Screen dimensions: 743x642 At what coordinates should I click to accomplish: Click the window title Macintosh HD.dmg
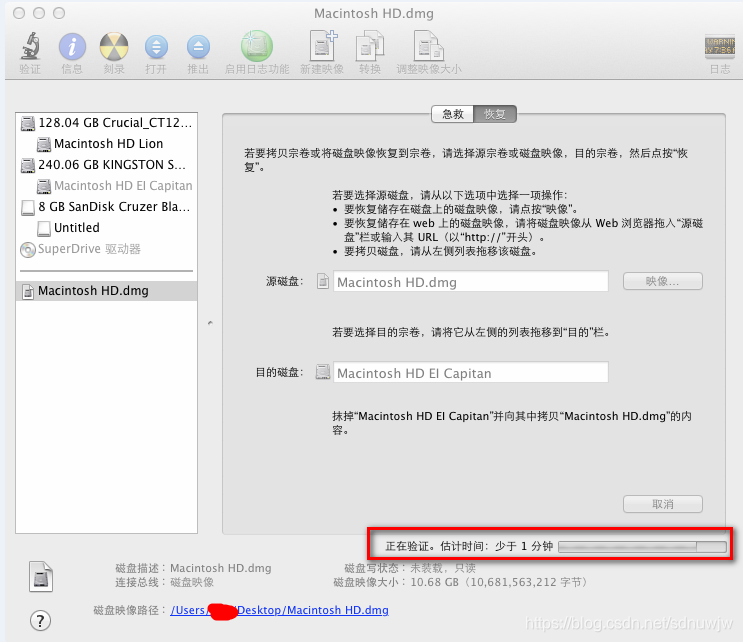click(x=373, y=13)
